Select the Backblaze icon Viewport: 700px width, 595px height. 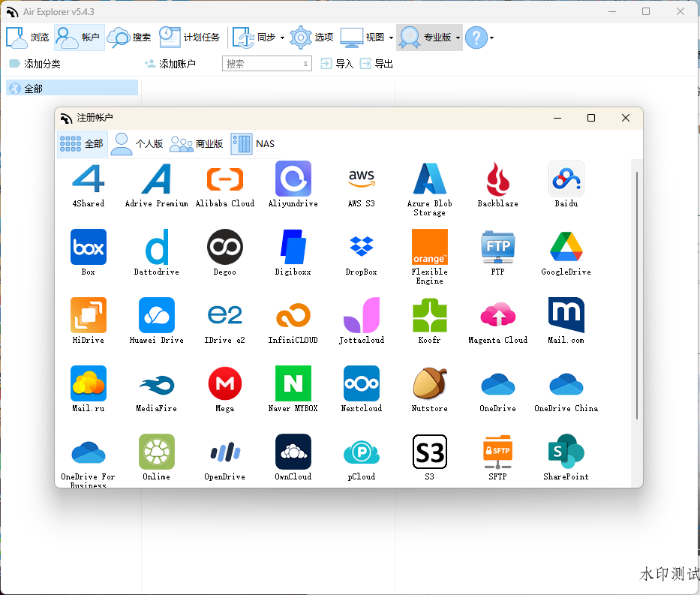pos(497,179)
